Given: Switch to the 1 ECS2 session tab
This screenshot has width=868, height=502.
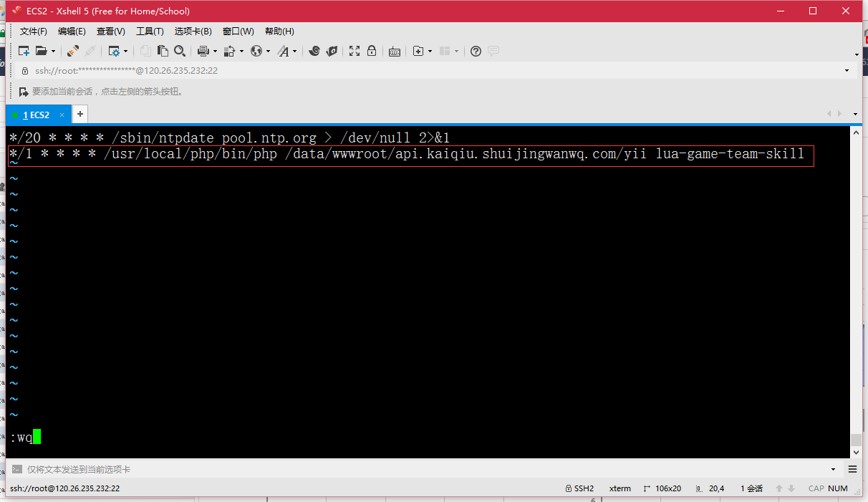Looking at the screenshot, I should (x=36, y=115).
